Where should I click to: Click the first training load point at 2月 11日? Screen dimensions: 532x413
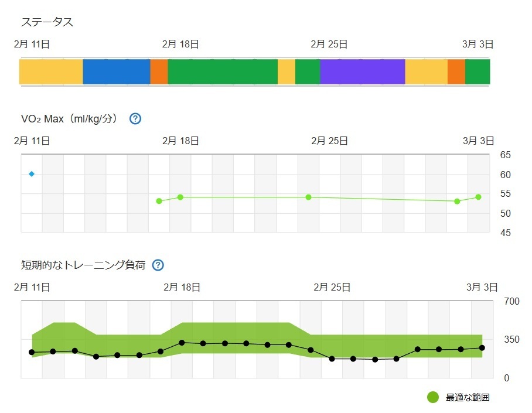pos(32,352)
